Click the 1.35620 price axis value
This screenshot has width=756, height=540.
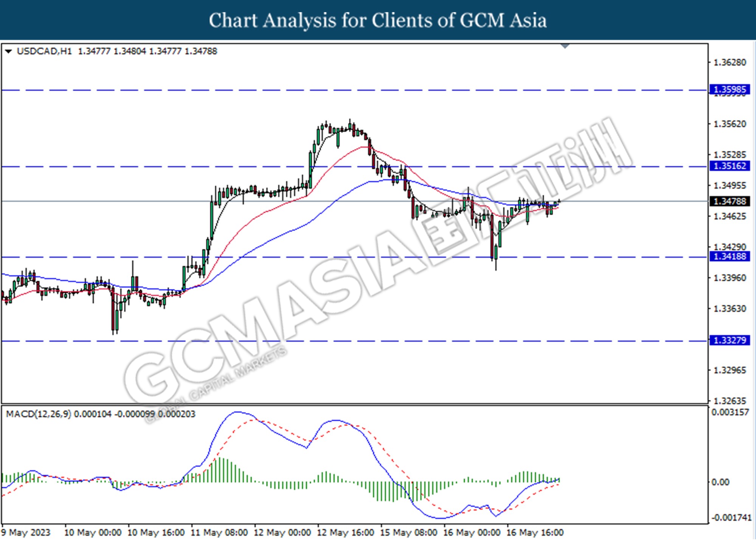[730, 124]
